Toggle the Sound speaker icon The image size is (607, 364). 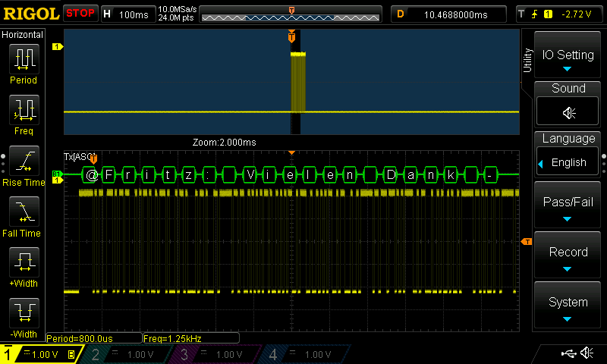(x=568, y=112)
